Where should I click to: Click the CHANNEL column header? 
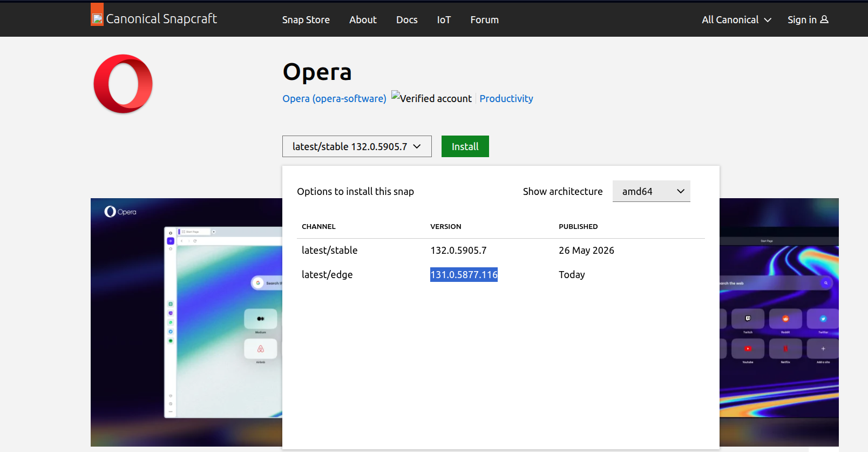click(x=318, y=226)
